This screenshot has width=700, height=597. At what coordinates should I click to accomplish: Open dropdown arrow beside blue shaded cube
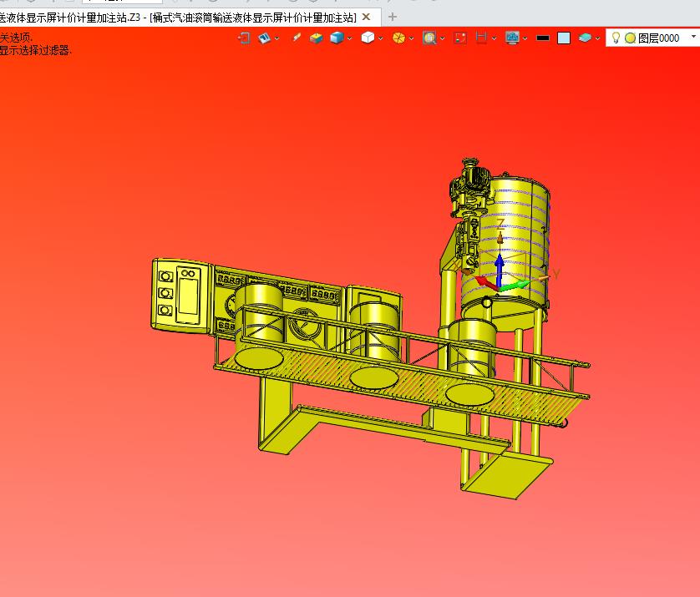[x=349, y=38]
